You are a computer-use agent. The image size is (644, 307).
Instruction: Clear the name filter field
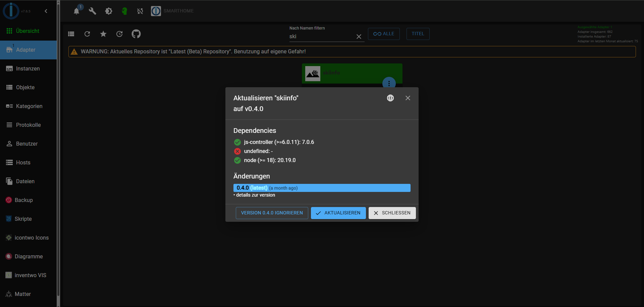[359, 37]
